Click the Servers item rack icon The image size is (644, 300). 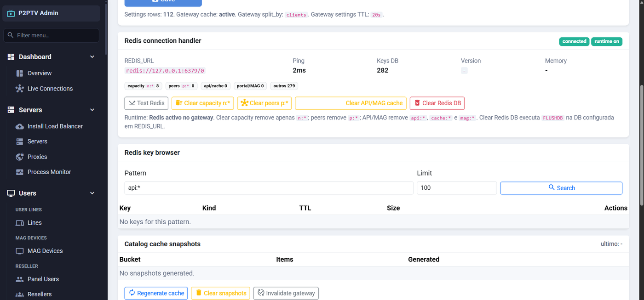click(x=19, y=142)
